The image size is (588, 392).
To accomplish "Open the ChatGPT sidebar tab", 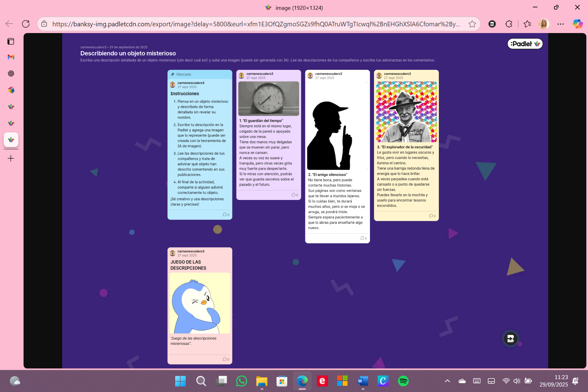I will point(11,73).
